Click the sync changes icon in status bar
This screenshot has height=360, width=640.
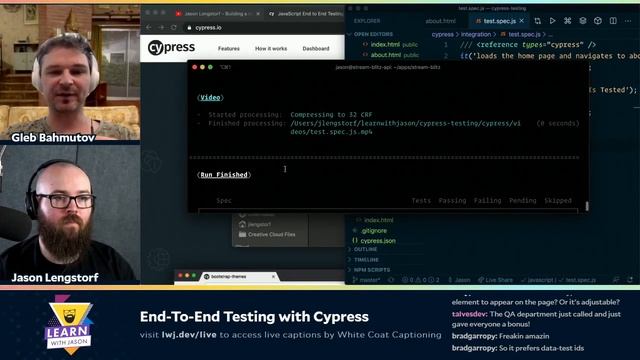[391, 280]
